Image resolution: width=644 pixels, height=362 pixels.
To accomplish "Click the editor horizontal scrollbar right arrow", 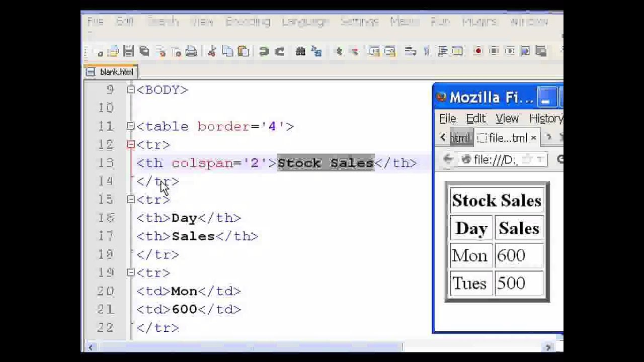I will click(548, 347).
